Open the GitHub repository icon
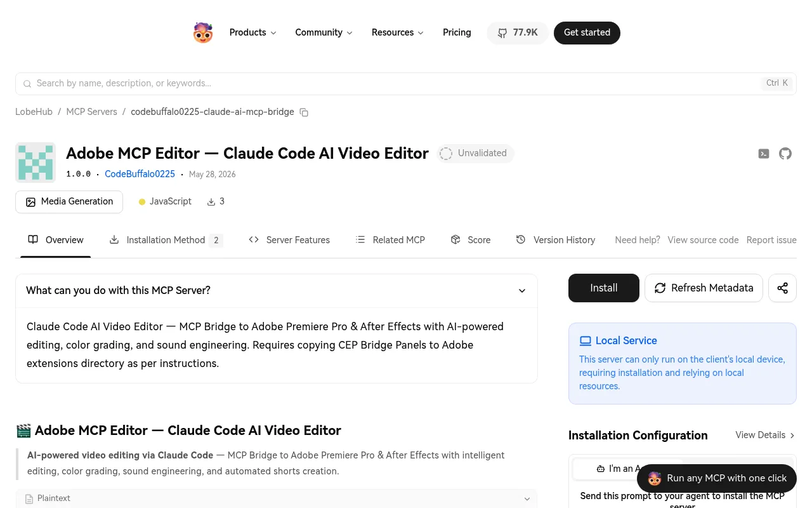The height and width of the screenshot is (508, 812). point(785,154)
